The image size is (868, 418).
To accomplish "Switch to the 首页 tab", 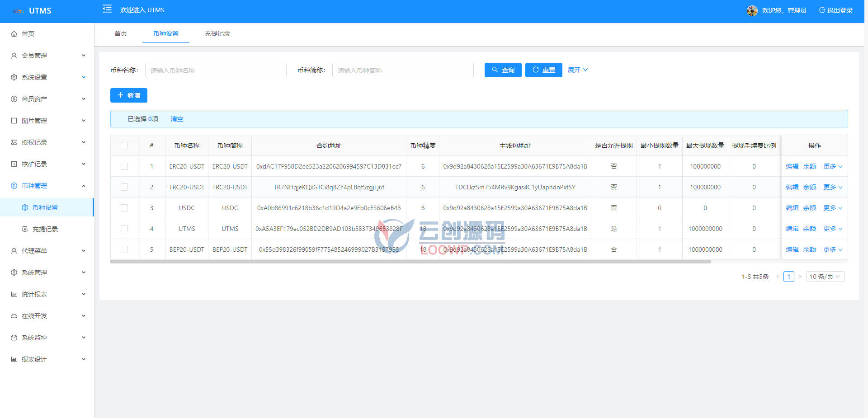I will [x=121, y=33].
